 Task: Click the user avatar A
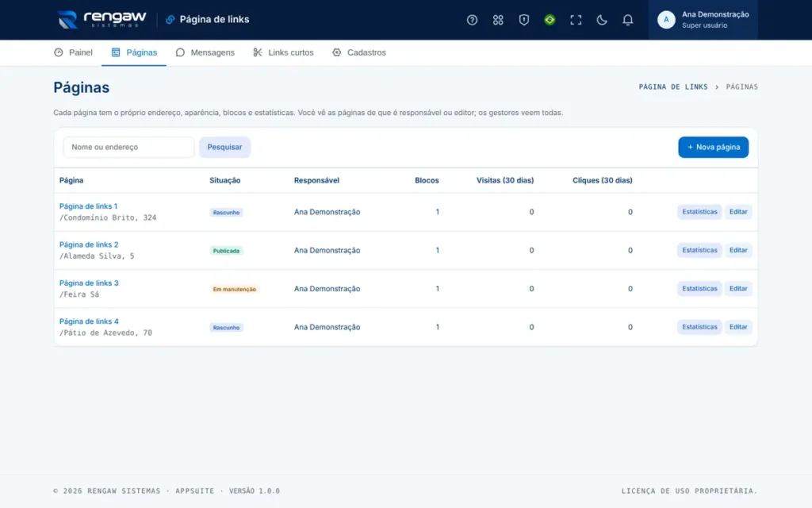(x=666, y=20)
